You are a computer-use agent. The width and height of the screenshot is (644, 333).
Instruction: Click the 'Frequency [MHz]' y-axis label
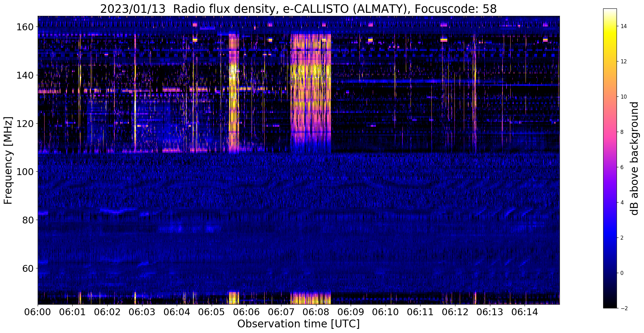coord(8,160)
